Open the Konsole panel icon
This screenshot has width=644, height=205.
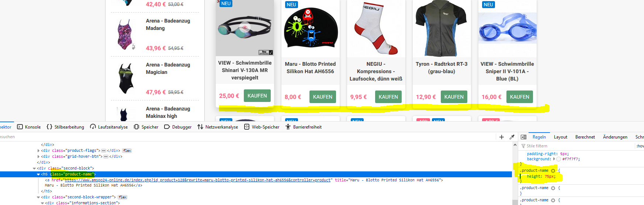[x=20, y=127]
